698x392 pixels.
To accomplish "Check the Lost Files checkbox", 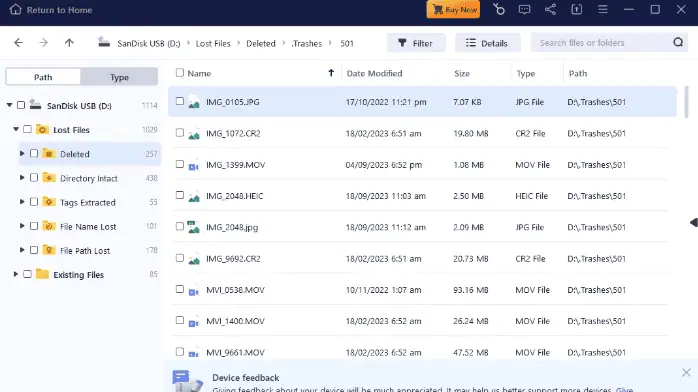I will point(28,129).
